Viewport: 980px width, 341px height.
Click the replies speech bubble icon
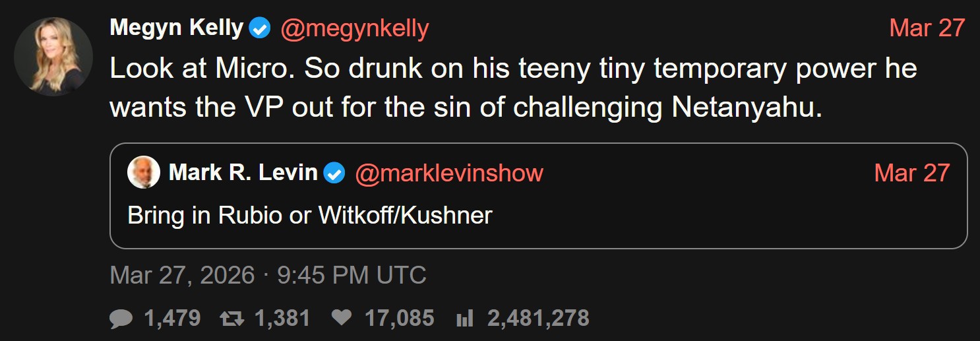coord(121,319)
